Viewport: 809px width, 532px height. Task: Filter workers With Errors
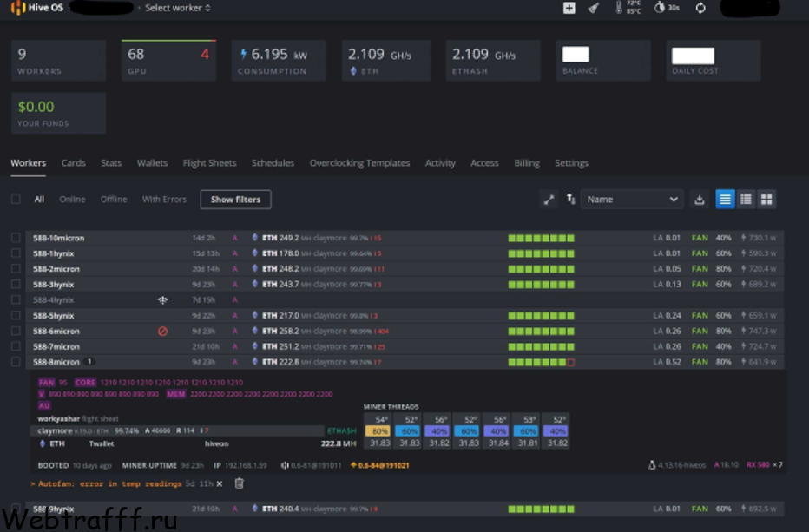[164, 200]
